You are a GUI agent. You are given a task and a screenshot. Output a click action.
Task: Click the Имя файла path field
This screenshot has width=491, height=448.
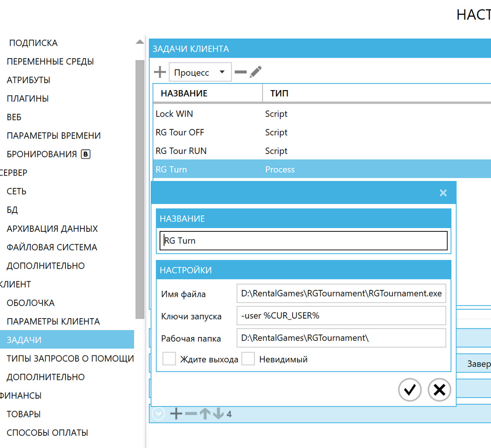[x=341, y=294]
